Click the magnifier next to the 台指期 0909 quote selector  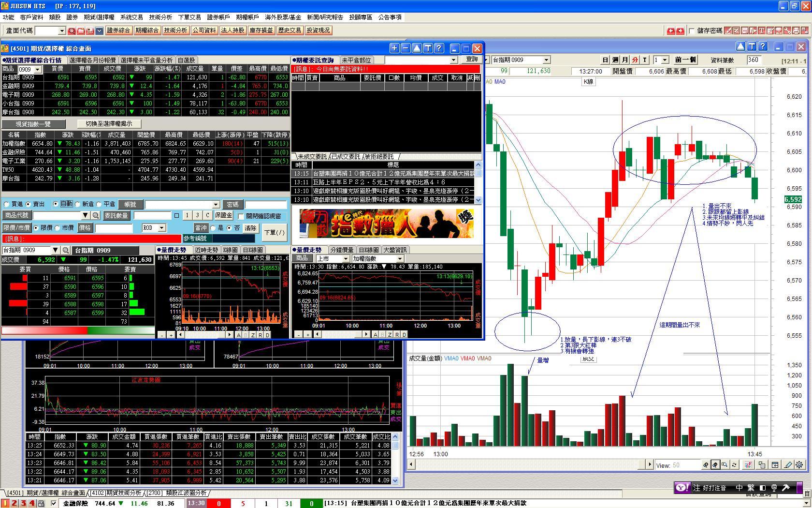coord(65,250)
